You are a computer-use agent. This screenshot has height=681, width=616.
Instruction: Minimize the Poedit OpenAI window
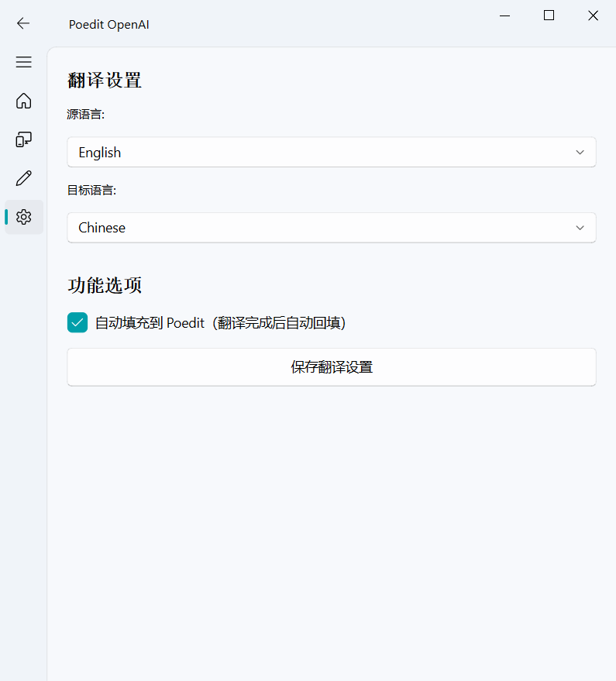pyautogui.click(x=505, y=15)
